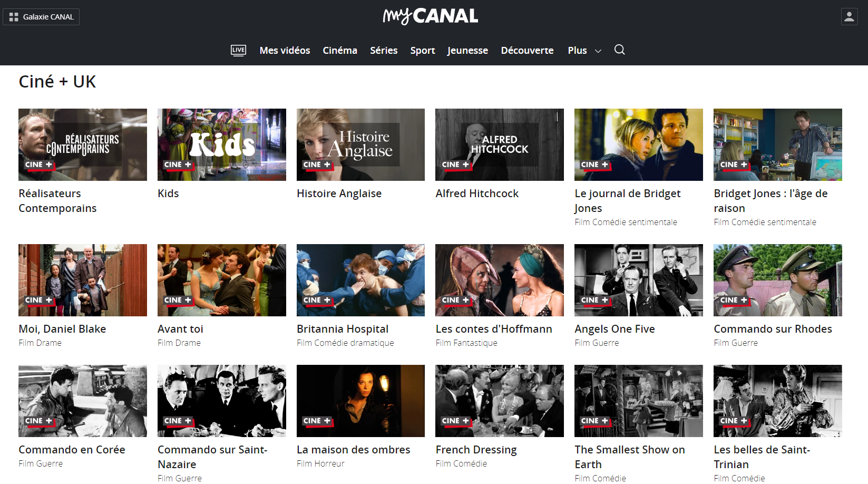868x484 pixels.
Task: Select the Sport menu item
Action: pos(423,51)
